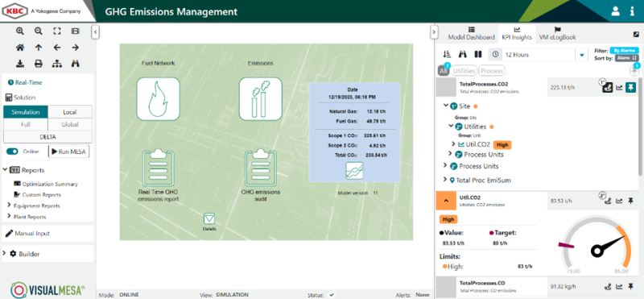Print using the printer icon

(x=38, y=64)
